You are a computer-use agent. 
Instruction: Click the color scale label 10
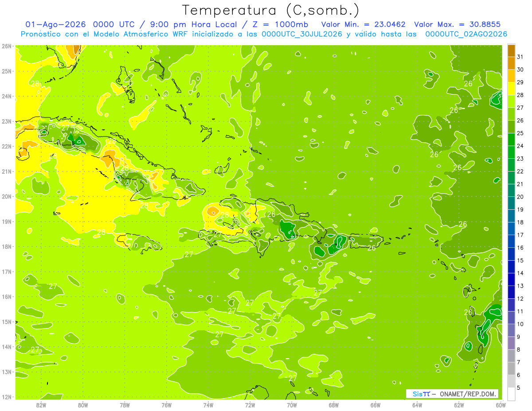(520, 324)
